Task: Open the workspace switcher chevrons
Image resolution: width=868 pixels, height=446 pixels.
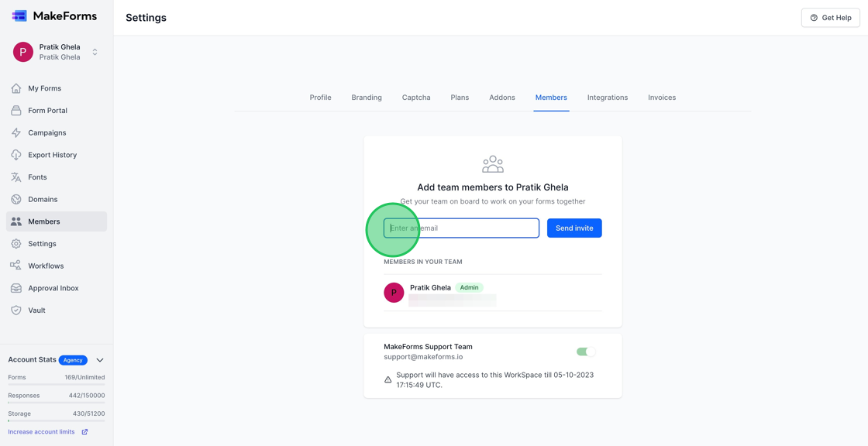Action: (x=95, y=52)
